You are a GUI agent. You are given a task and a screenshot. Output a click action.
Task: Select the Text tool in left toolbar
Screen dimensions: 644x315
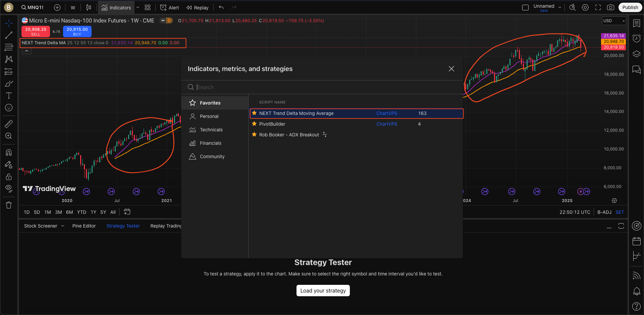click(9, 96)
